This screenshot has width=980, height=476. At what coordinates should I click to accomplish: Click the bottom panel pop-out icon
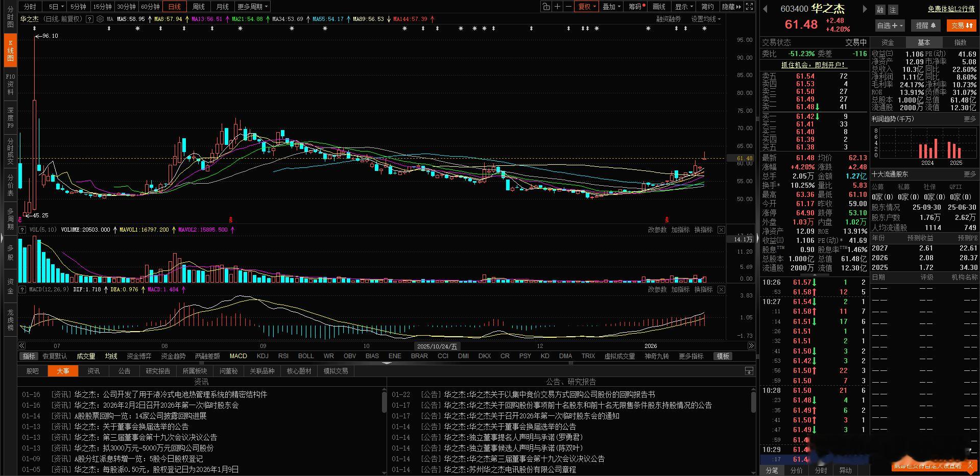coord(749,371)
